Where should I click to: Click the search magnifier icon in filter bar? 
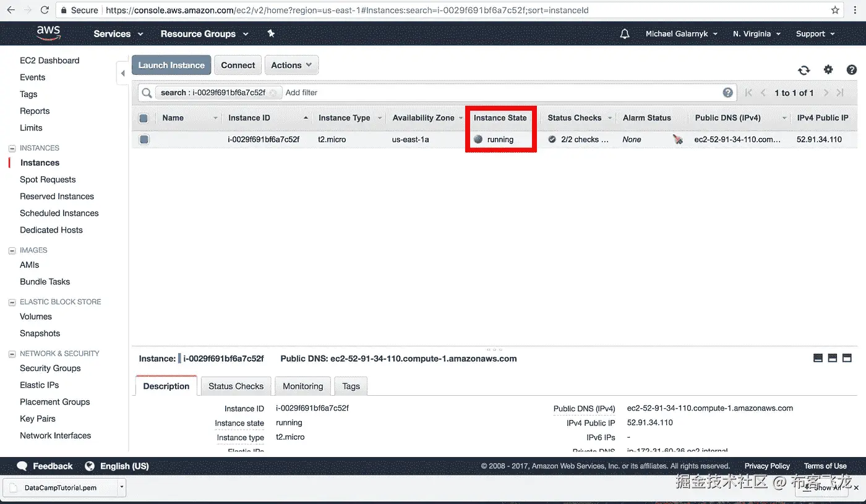[147, 93]
